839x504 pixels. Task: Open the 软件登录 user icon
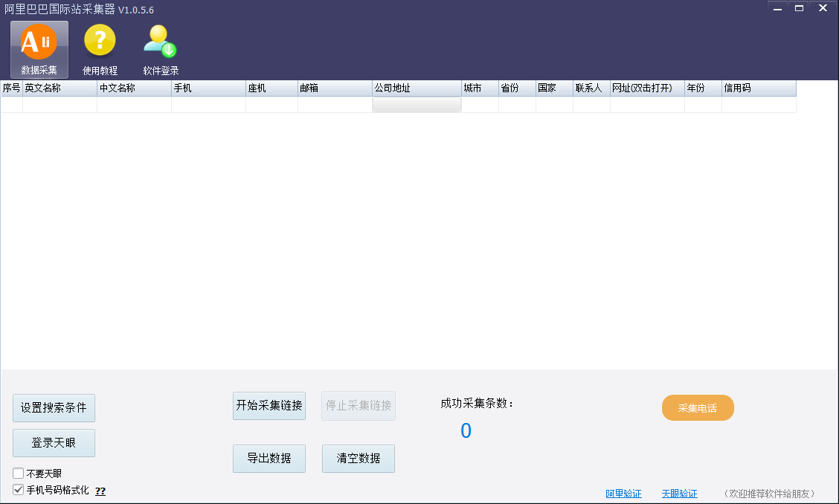[161, 50]
